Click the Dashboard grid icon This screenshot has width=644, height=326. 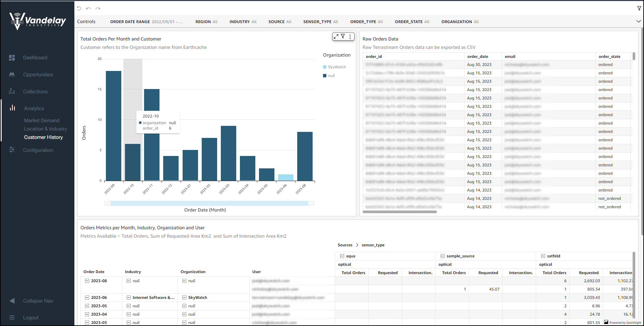pyautogui.click(x=12, y=58)
